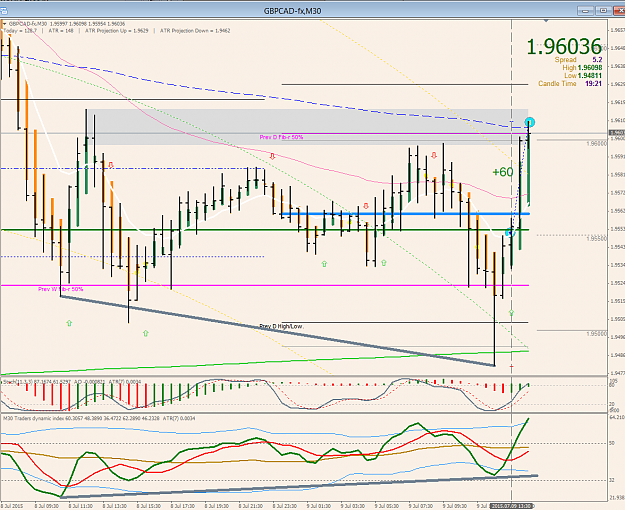Viewport: 625px width, 510px height.
Task: Close the GBPCAD-fx,M30 chart window
Action: click(619, 11)
